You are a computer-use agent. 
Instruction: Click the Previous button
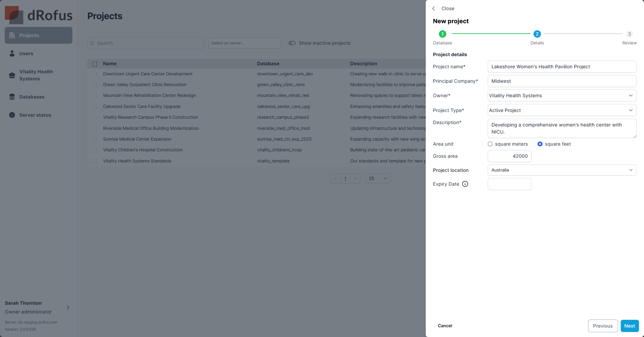point(603,326)
